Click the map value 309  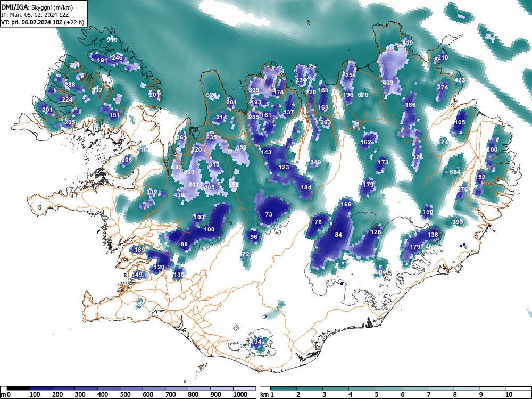click(x=254, y=90)
